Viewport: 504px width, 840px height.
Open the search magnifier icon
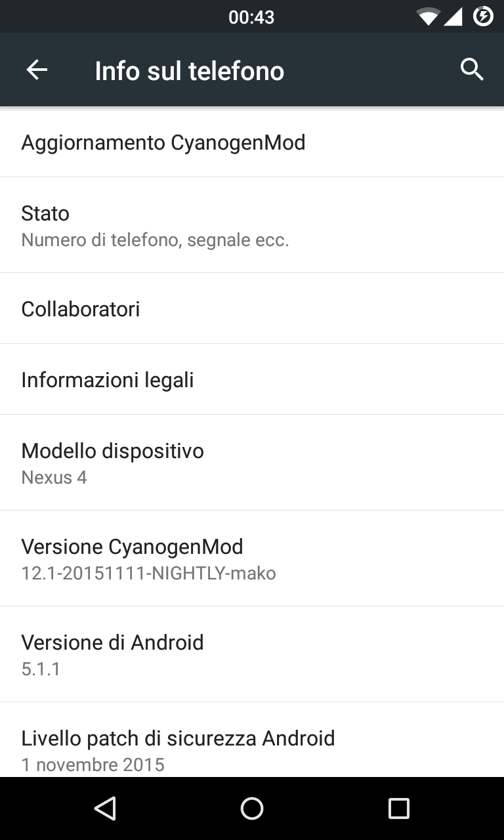coord(472,70)
